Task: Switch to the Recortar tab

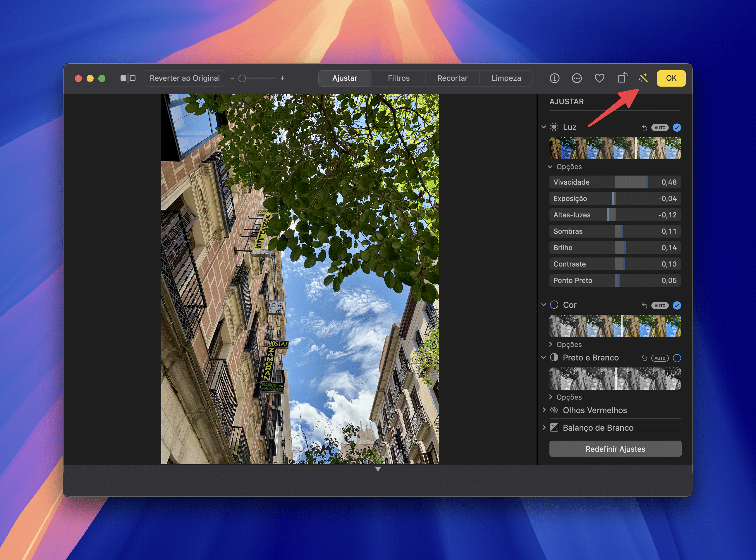Action: point(452,78)
